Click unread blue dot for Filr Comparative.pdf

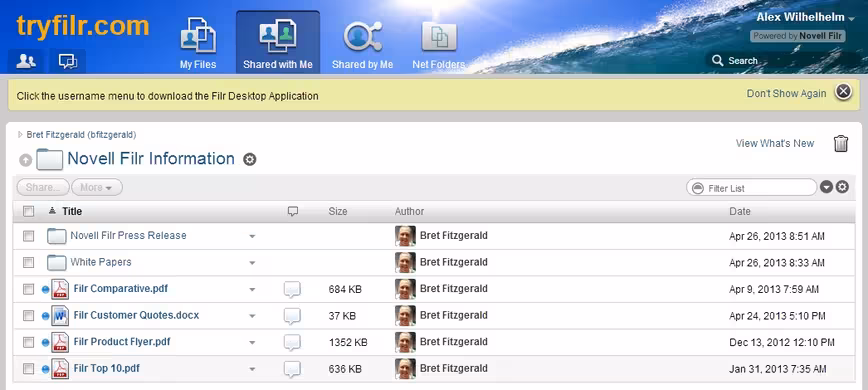[45, 289]
